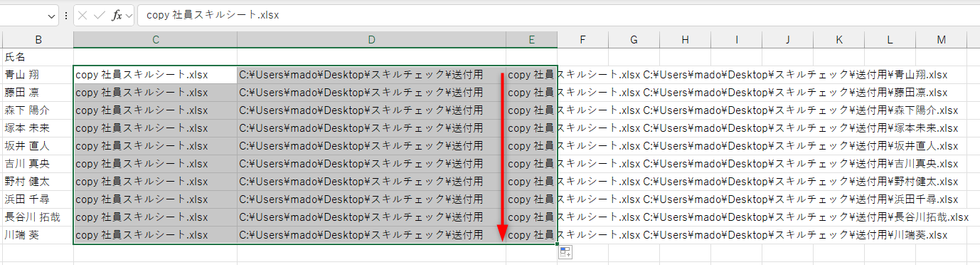Select column F header

coord(582,40)
